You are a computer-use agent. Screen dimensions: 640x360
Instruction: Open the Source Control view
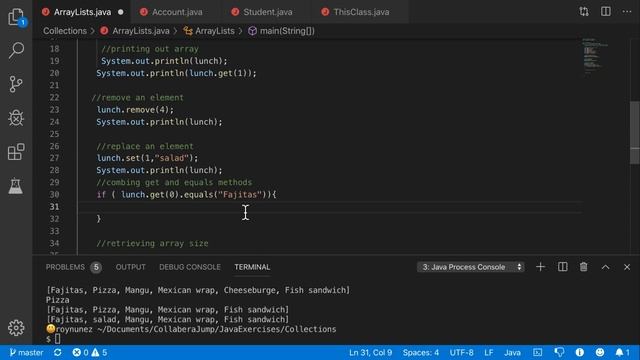(x=16, y=84)
